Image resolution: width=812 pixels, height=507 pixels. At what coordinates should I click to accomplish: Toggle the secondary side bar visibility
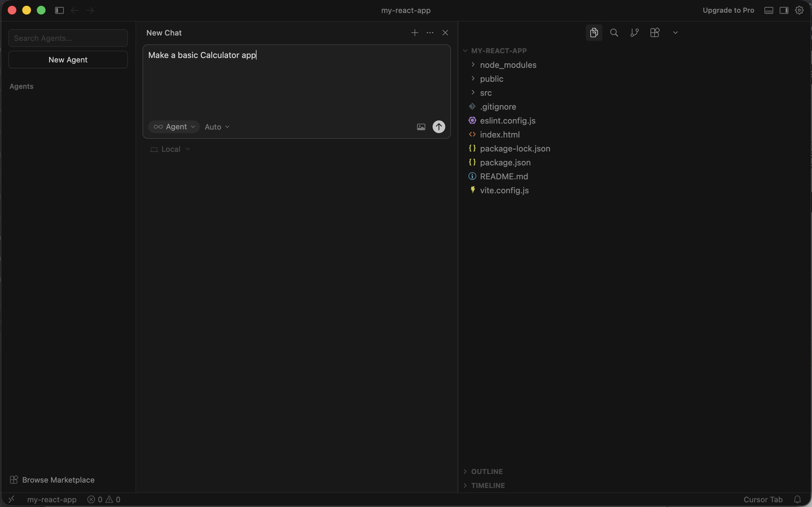tap(783, 10)
